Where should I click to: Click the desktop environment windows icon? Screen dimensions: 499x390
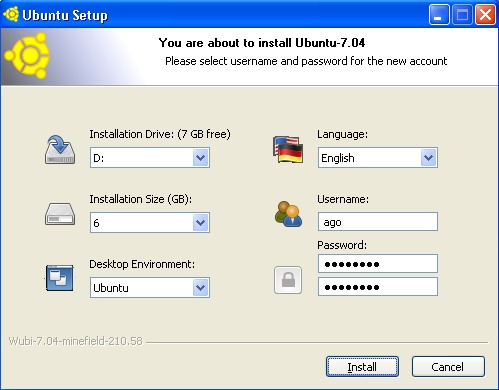[x=60, y=278]
